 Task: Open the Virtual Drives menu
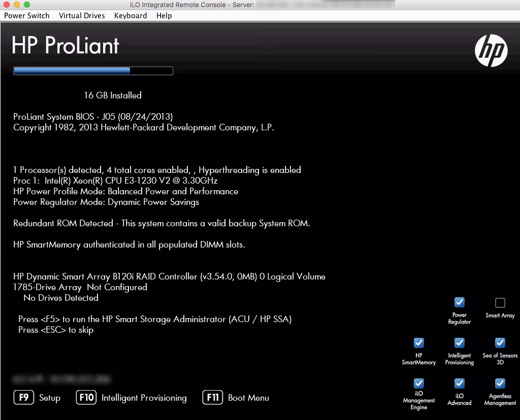coord(82,16)
